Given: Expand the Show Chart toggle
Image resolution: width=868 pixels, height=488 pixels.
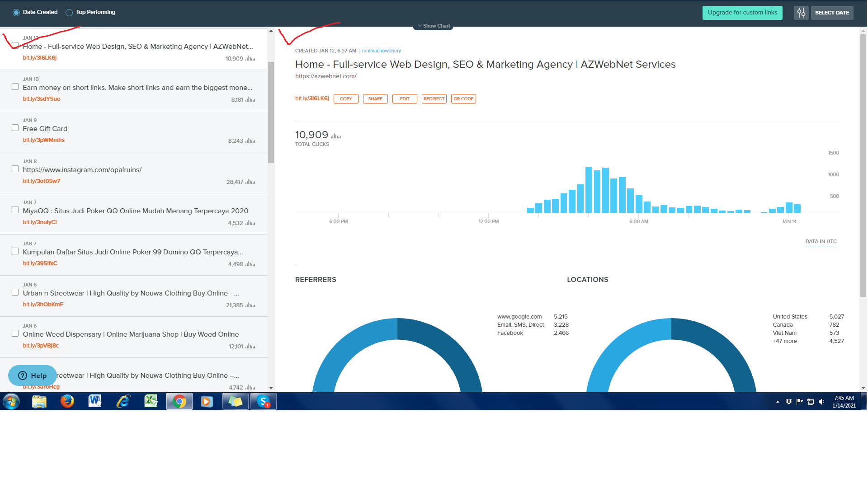Looking at the screenshot, I should click(x=433, y=26).
